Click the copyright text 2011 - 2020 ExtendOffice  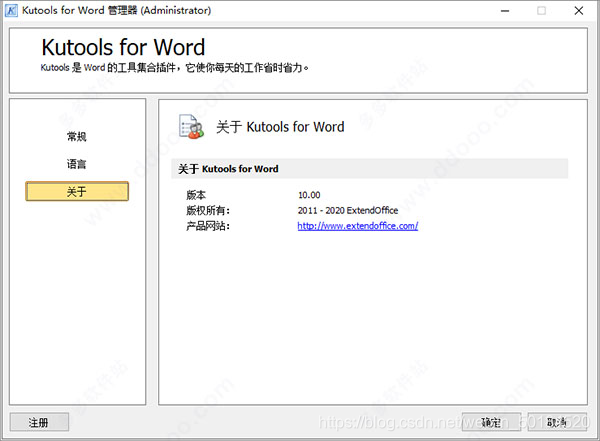pos(348,210)
